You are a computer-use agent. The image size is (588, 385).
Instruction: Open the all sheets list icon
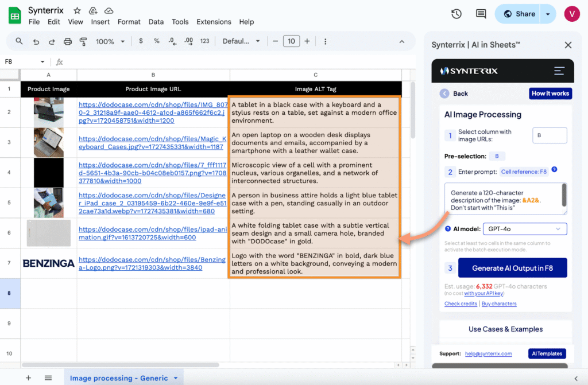pyautogui.click(x=48, y=378)
